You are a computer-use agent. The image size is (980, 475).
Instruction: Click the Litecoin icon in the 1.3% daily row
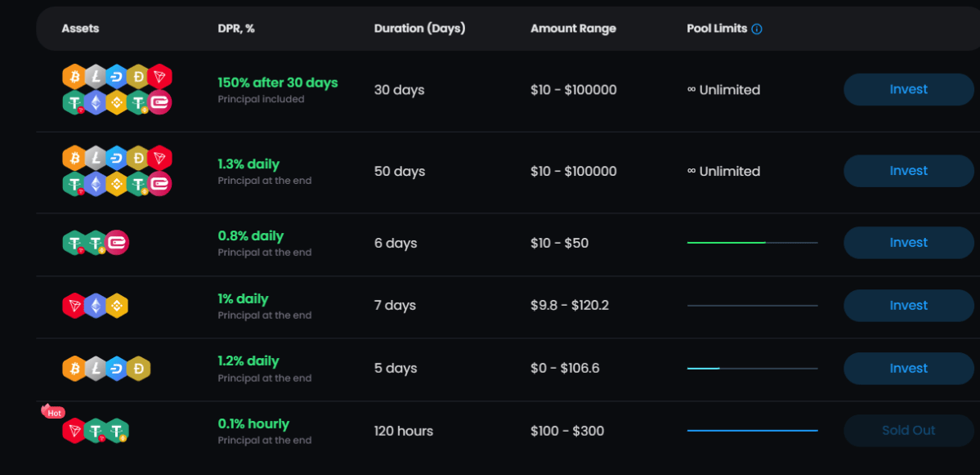[x=96, y=158]
